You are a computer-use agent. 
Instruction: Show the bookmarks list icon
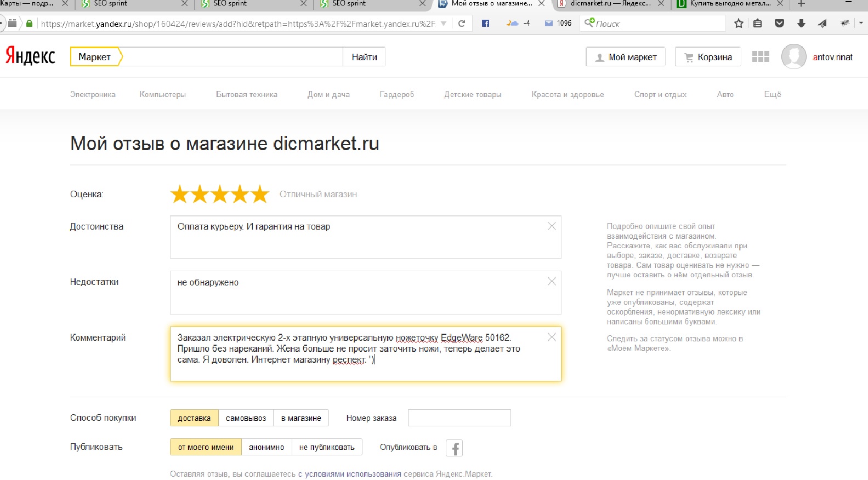click(x=758, y=24)
